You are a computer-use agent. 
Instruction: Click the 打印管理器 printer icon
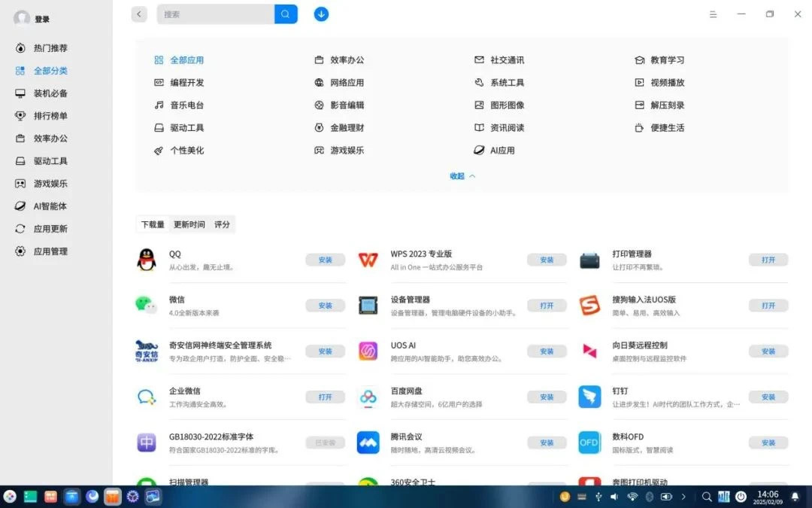[589, 260]
